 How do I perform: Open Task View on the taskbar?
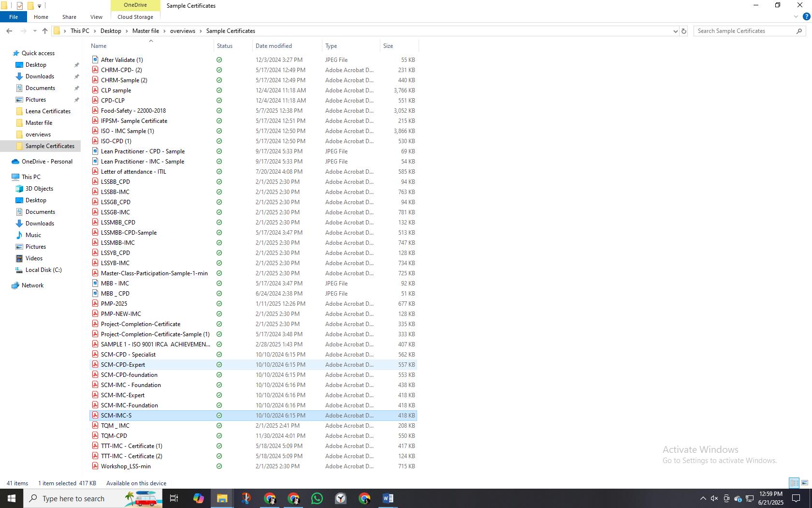[174, 498]
